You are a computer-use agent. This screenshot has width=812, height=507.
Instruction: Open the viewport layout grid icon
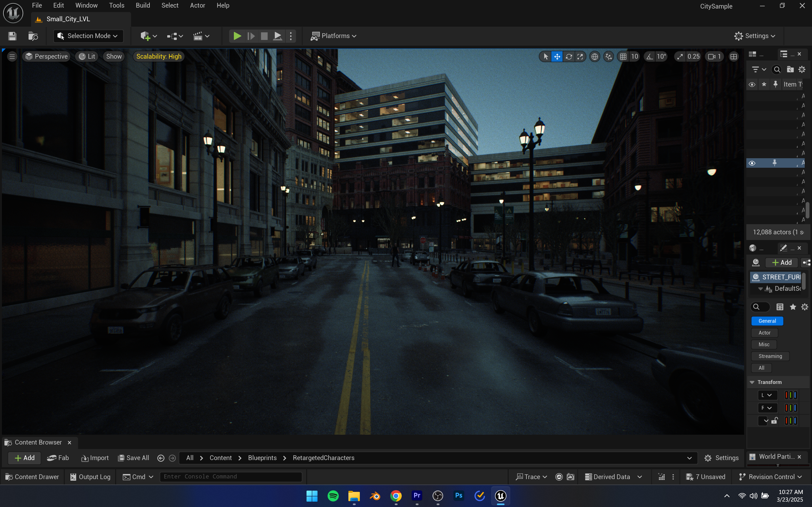(734, 56)
